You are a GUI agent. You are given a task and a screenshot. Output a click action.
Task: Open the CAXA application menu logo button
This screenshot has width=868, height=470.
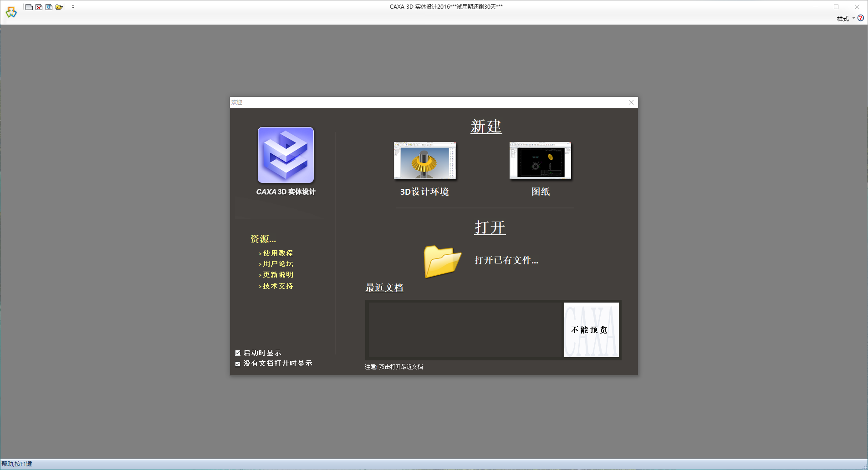(11, 12)
